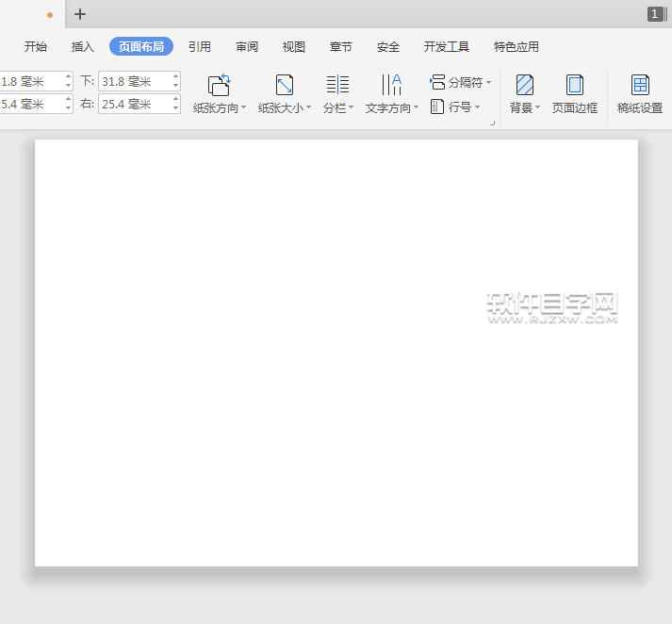Increase the 下 bottom margin value
672x624 pixels.
click(x=175, y=77)
